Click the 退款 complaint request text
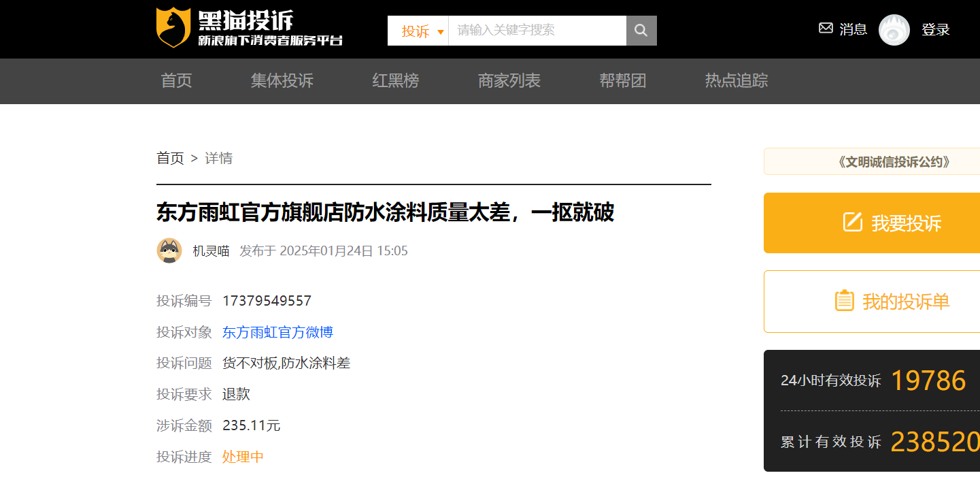The width and height of the screenshot is (980, 486). point(236,394)
